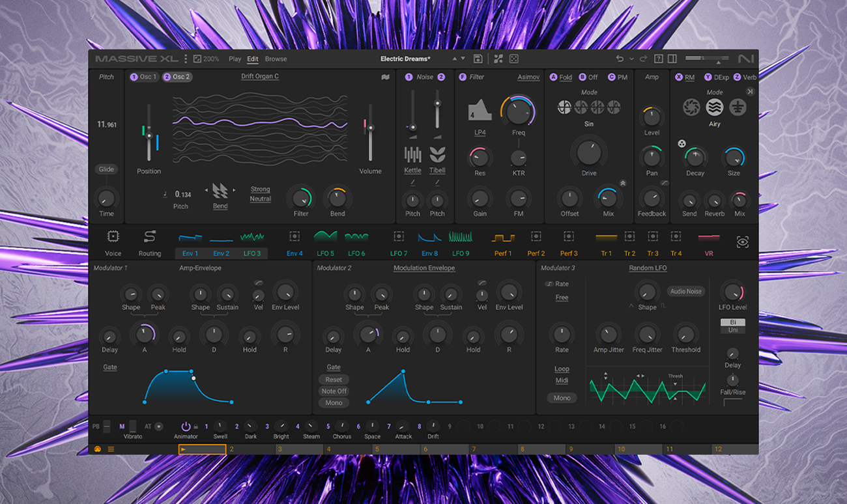The image size is (847, 504).
Task: Click the redo arrow
Action: [x=643, y=59]
